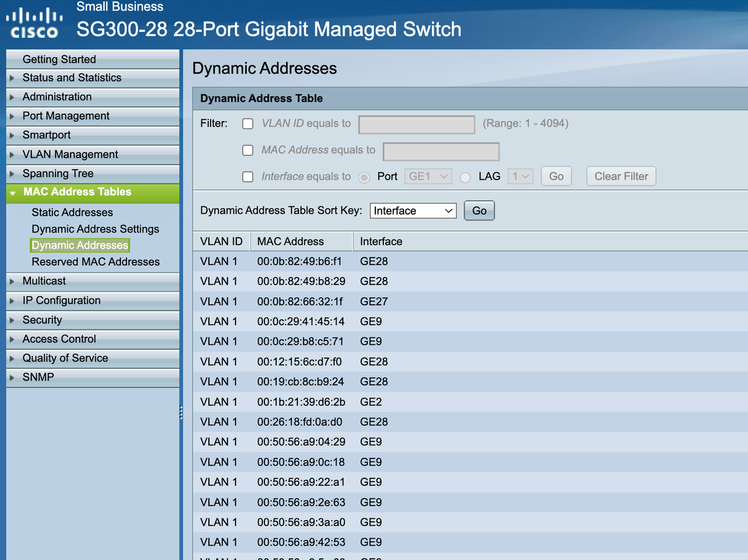Image resolution: width=748 pixels, height=560 pixels.
Task: Select MAC address 00:50:56:a9:3a:a0
Action: [301, 522]
